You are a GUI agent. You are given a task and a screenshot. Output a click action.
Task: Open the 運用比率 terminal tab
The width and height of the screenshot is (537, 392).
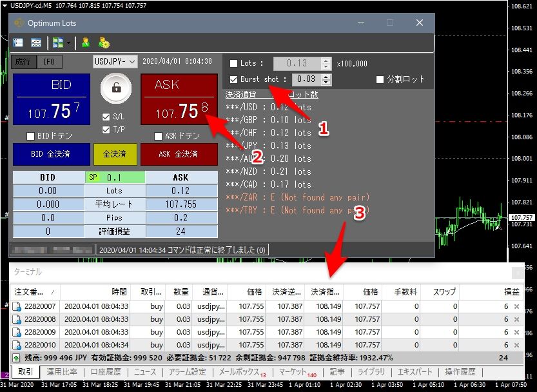click(62, 372)
